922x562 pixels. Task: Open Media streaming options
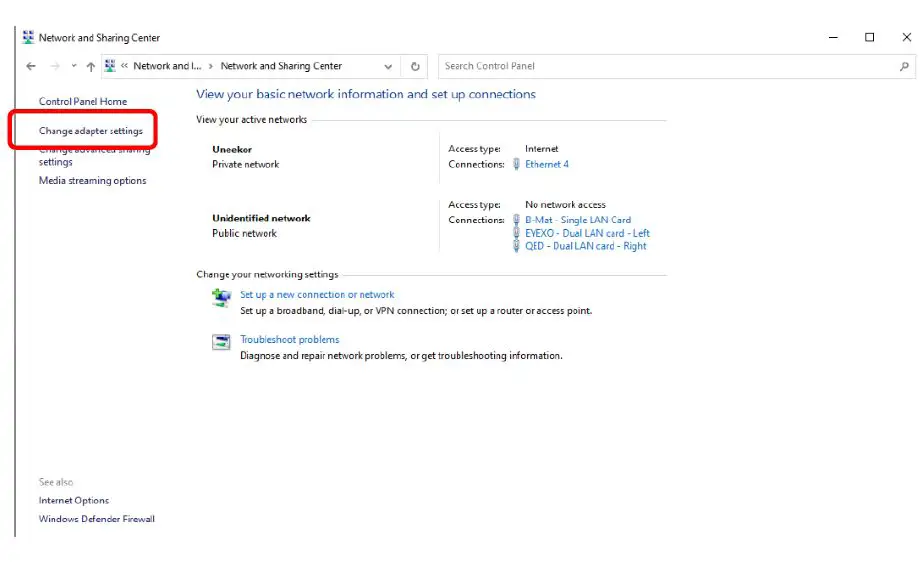point(92,180)
